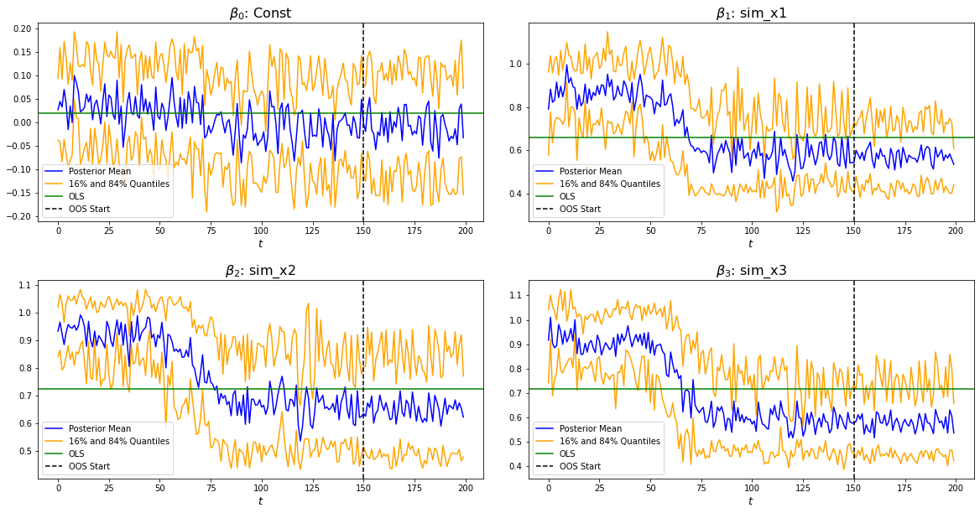Select '16% and 84% Quantiles' legend in sim_x1 plot

(x=597, y=184)
